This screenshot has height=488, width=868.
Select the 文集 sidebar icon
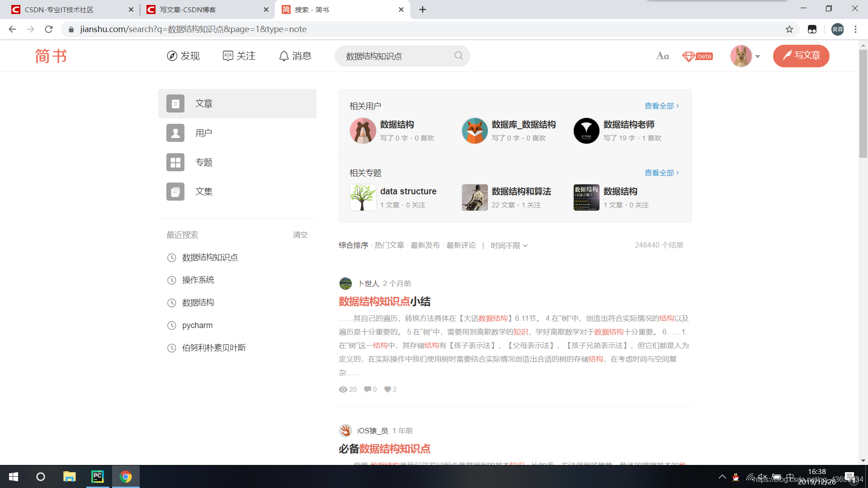point(175,192)
